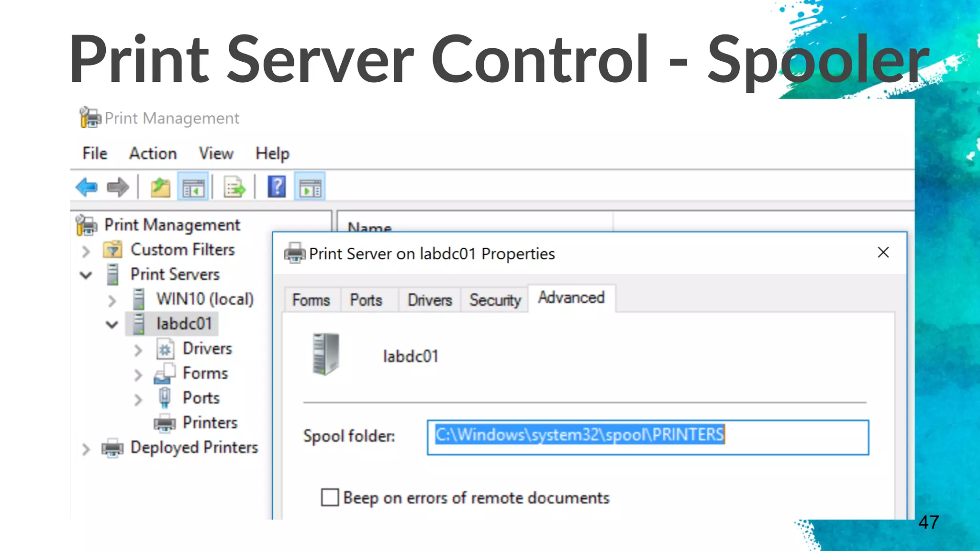The width and height of the screenshot is (980, 551).
Task: Expand the Custom Filters node
Action: [x=86, y=251]
